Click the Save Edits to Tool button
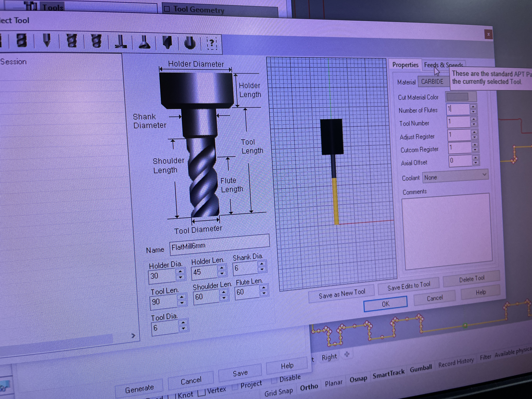 pos(409,286)
